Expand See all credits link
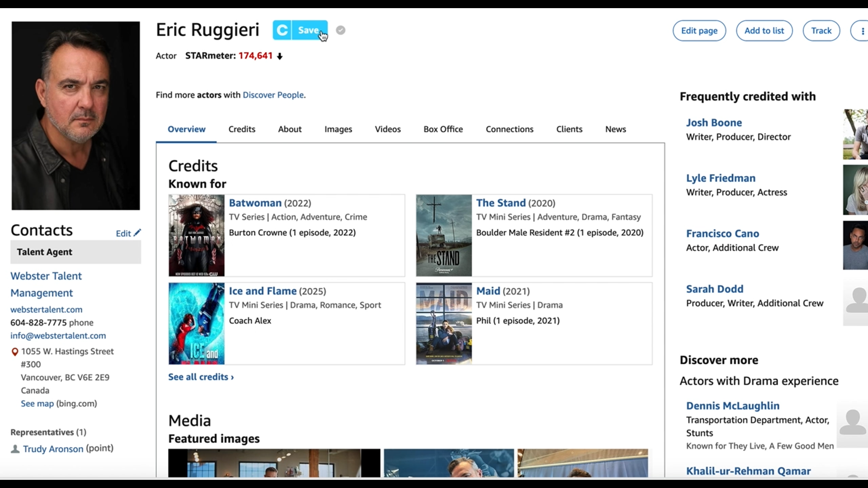868x488 pixels. (x=201, y=377)
